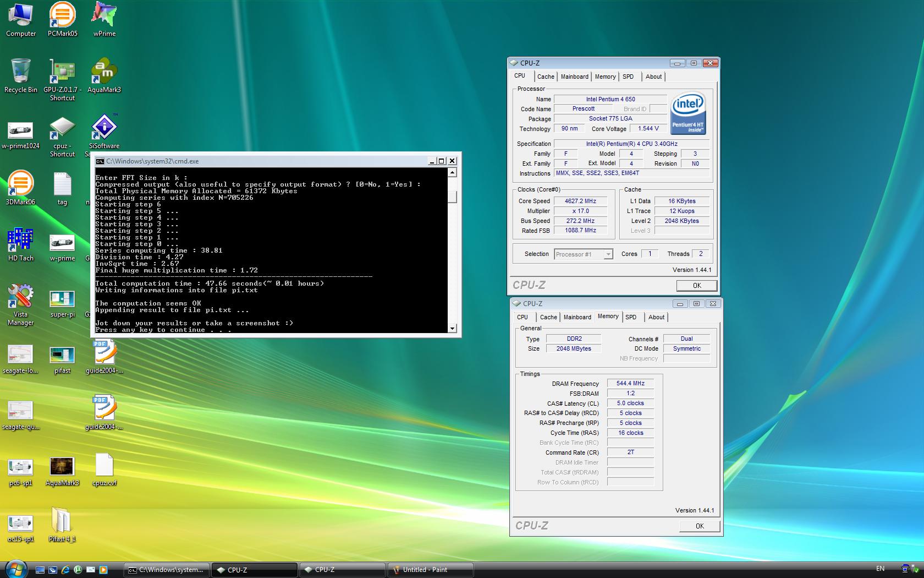Open the lower guide2004 PDF file

[104, 413]
